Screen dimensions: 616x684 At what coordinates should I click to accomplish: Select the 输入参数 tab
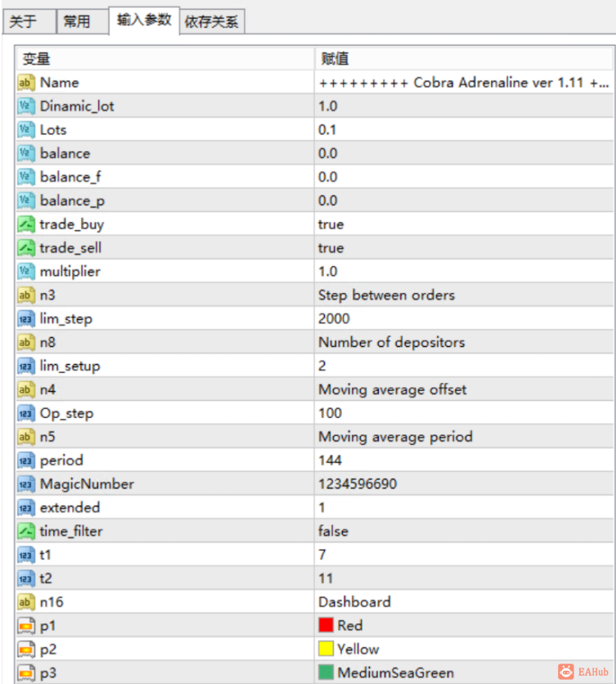(x=144, y=20)
